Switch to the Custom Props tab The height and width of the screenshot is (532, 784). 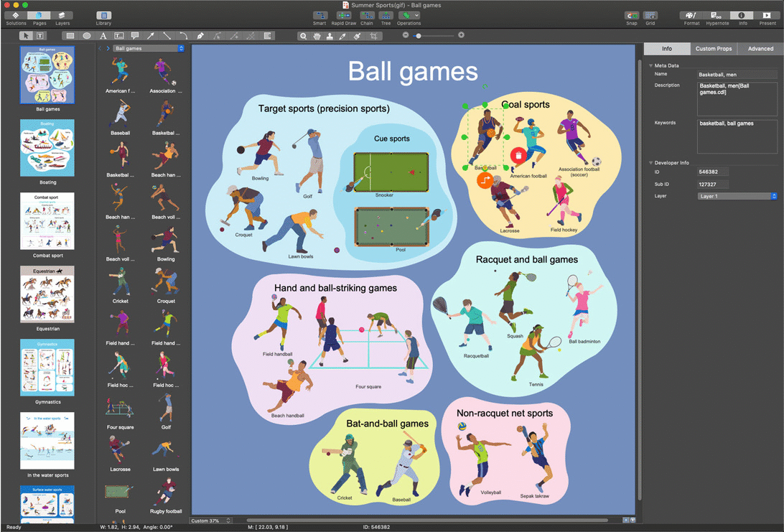714,49
